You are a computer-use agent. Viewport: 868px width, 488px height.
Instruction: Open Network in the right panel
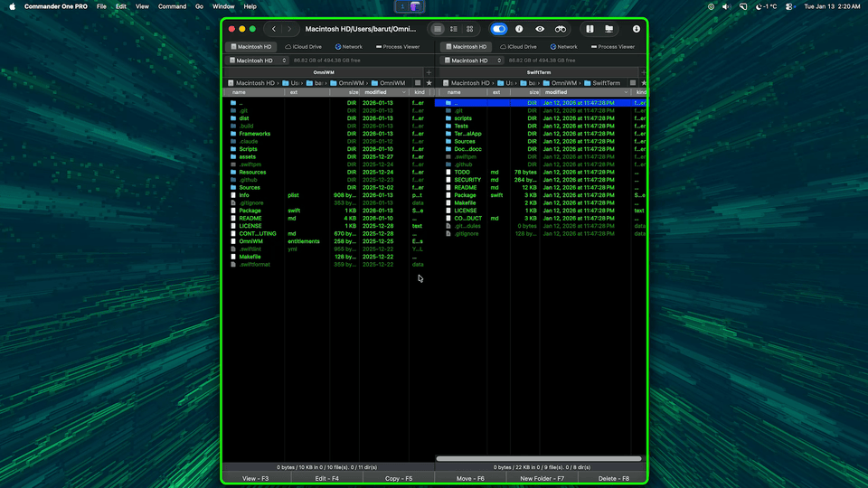coord(563,46)
